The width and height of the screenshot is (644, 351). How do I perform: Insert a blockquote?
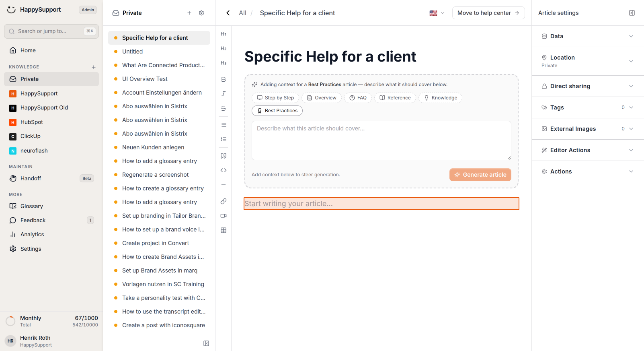coord(224,156)
